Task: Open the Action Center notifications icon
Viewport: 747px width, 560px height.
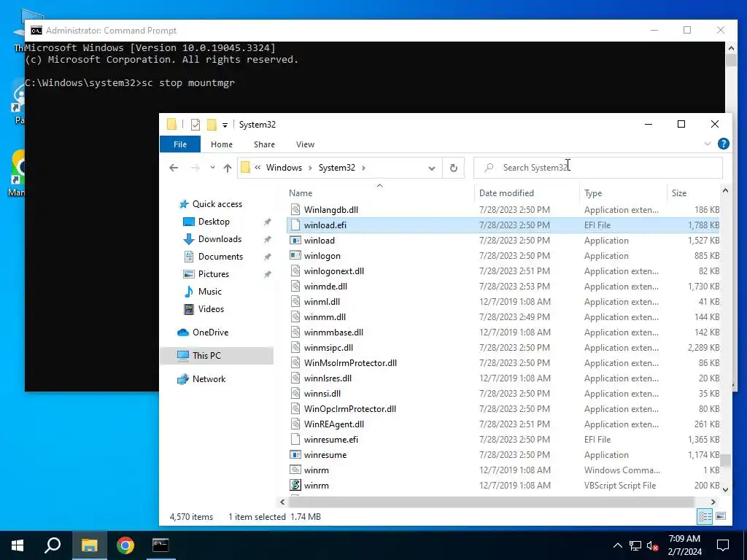Action: pyautogui.click(x=723, y=545)
